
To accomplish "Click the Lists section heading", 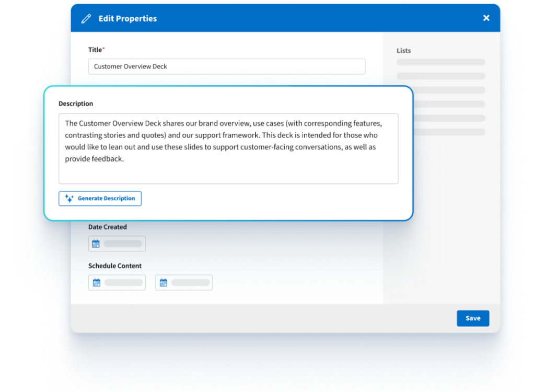I will tap(403, 50).
